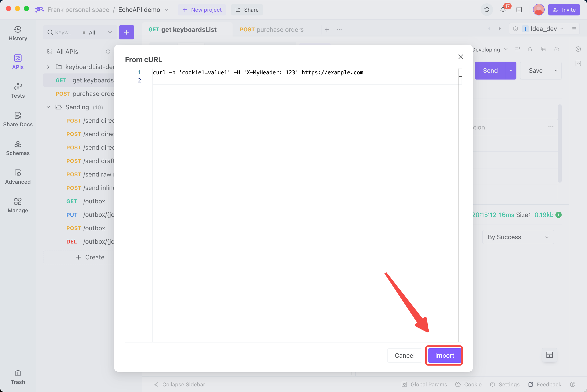587x392 pixels.
Task: Click in the keyword search field
Action: (64, 32)
